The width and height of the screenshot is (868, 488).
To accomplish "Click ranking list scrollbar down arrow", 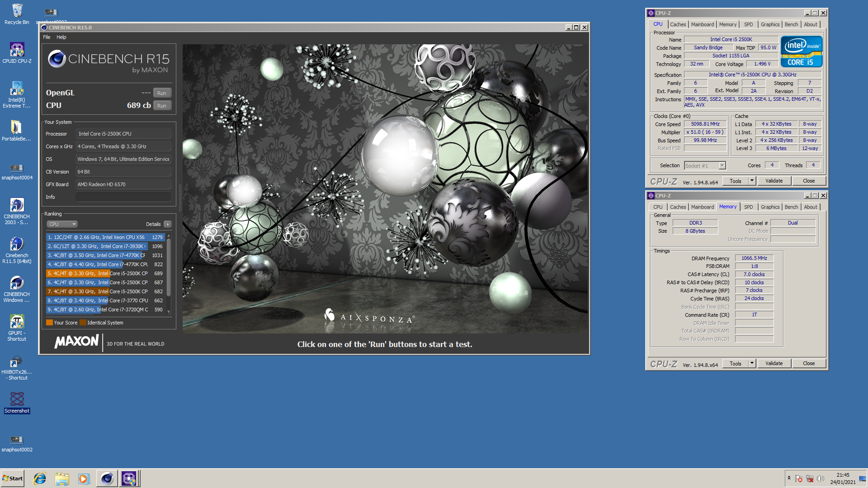I will click(169, 312).
